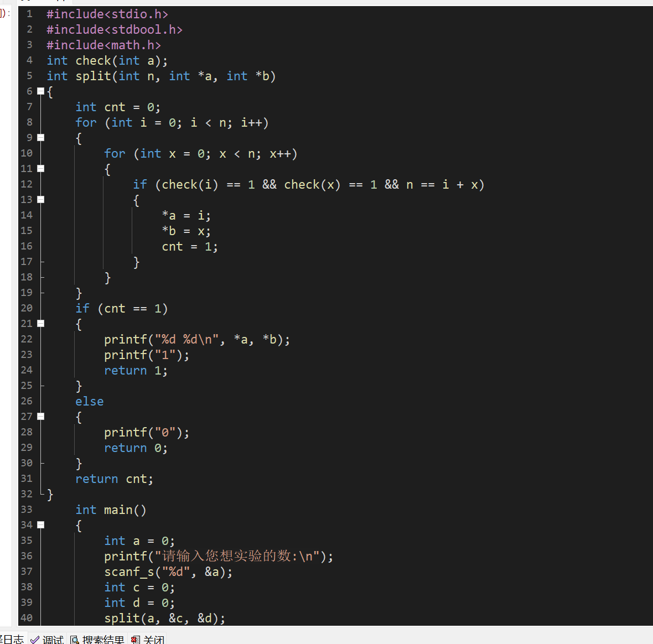Click on "*a = i;" on line 14
653x644 pixels.
(186, 216)
